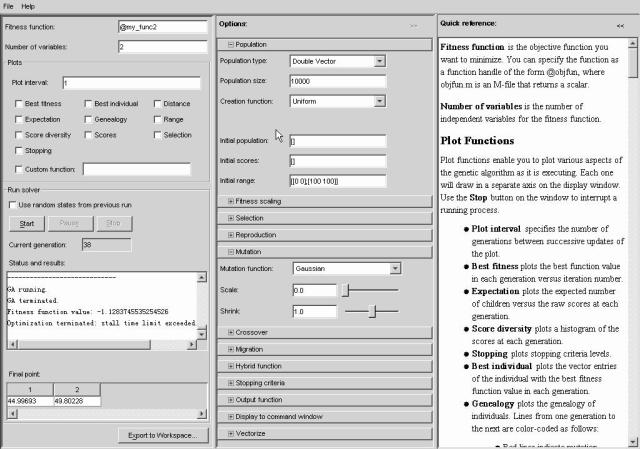Click the Initial range field
640x449 pixels.
click(x=338, y=181)
